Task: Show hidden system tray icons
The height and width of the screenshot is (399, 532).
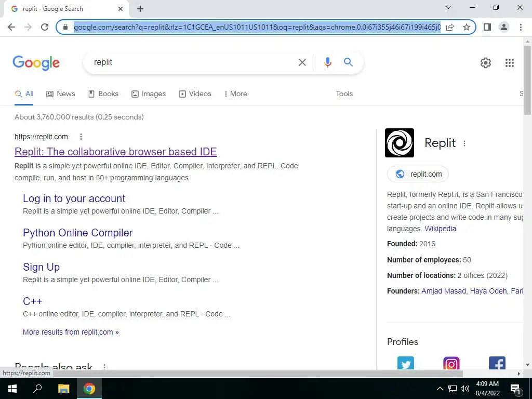Action: (x=440, y=389)
